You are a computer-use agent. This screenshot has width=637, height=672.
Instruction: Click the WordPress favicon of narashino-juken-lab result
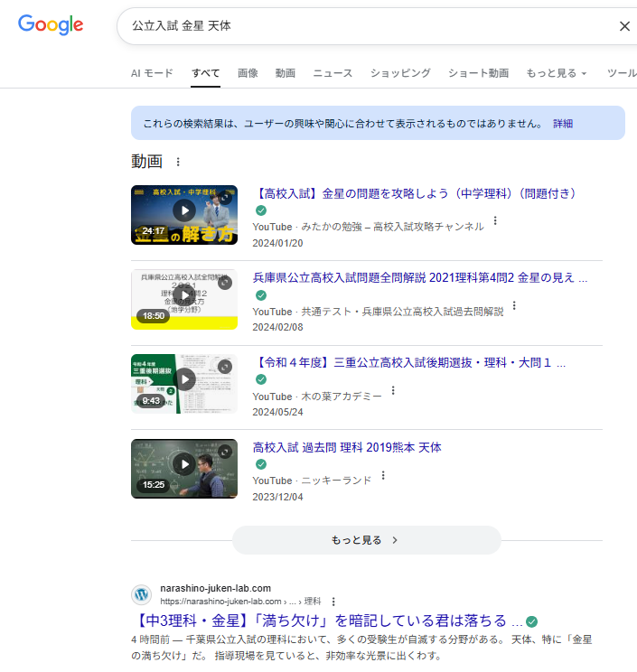(141, 594)
